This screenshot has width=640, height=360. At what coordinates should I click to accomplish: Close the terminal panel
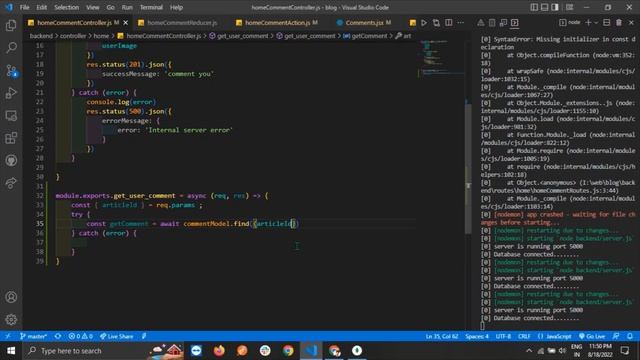tap(631, 23)
